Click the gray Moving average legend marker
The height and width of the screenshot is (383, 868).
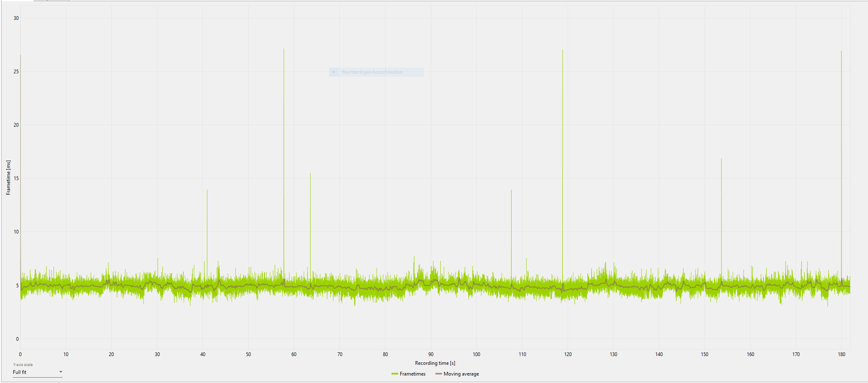pyautogui.click(x=438, y=373)
